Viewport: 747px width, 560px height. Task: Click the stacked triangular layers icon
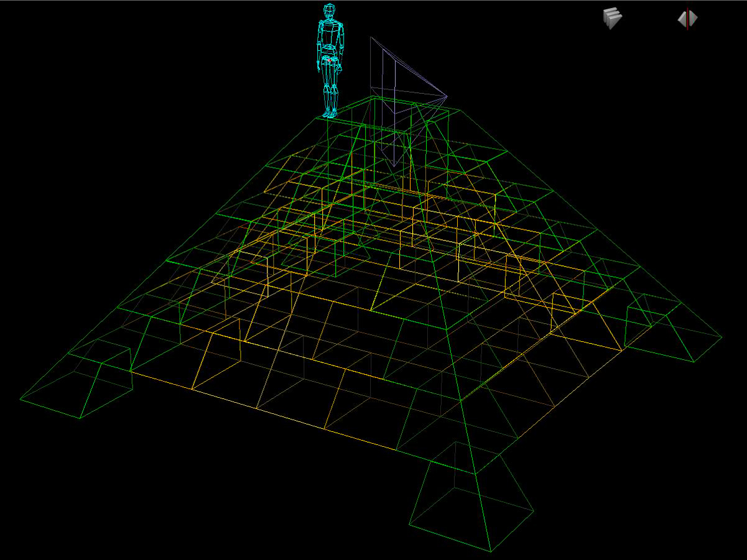pos(612,18)
